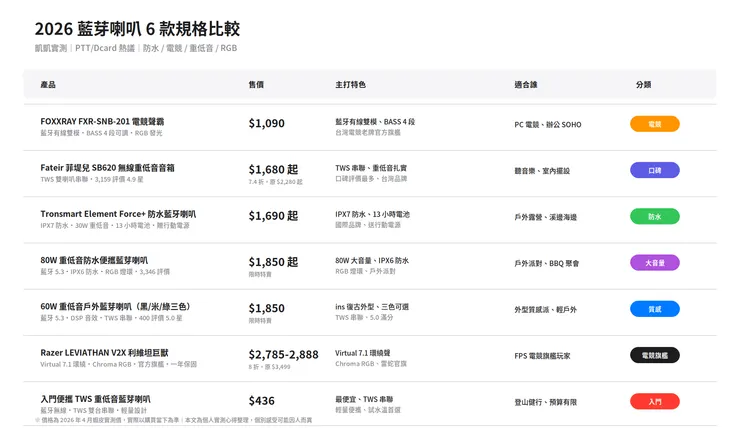This screenshot has height=428, width=740.
Task: Click the footnote starting 價格為 2026 年 4 月
Action: pos(174,420)
